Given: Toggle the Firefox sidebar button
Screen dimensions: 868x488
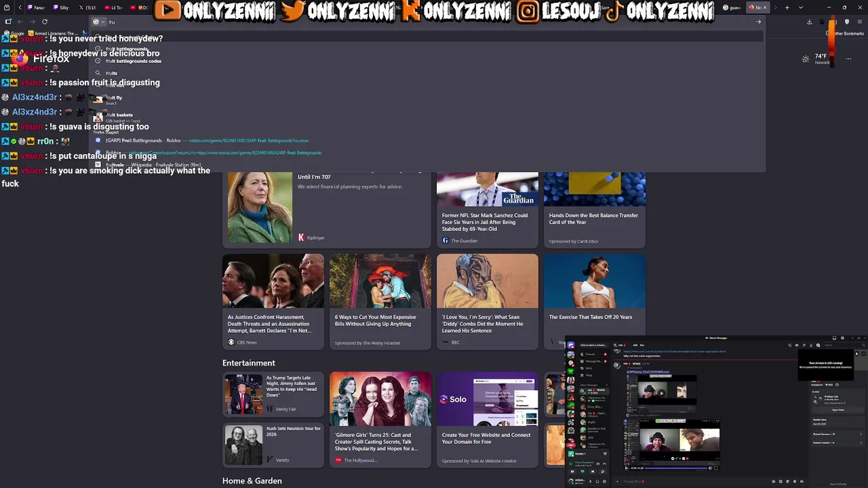Looking at the screenshot, I should [8, 22].
